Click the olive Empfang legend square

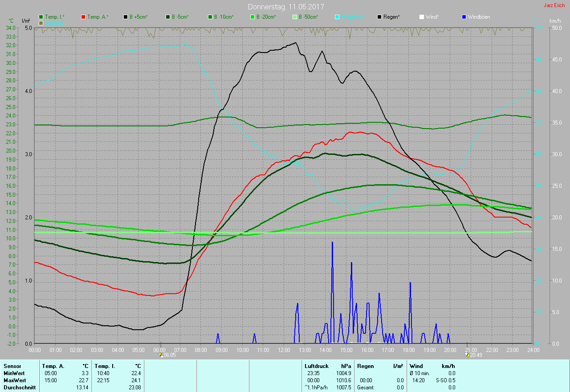pos(41,23)
